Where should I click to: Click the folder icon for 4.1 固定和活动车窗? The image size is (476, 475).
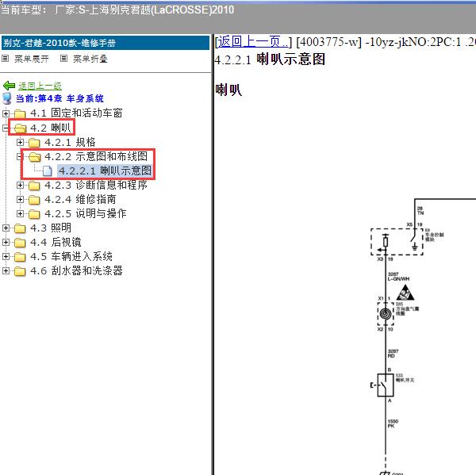click(20, 114)
